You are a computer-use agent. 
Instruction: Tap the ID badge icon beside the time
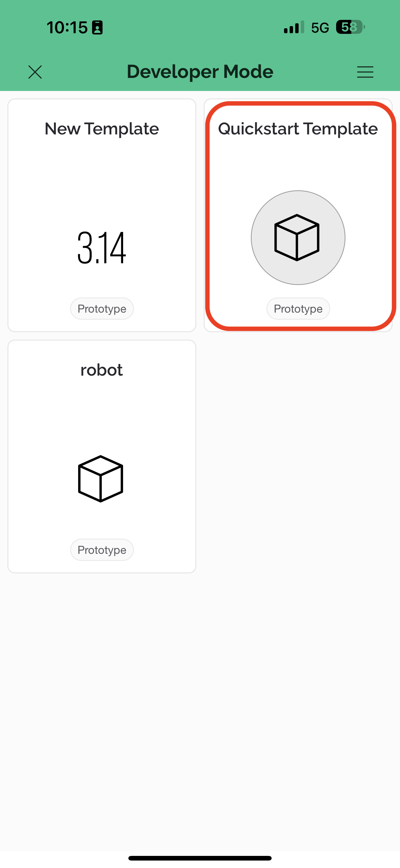98,28
